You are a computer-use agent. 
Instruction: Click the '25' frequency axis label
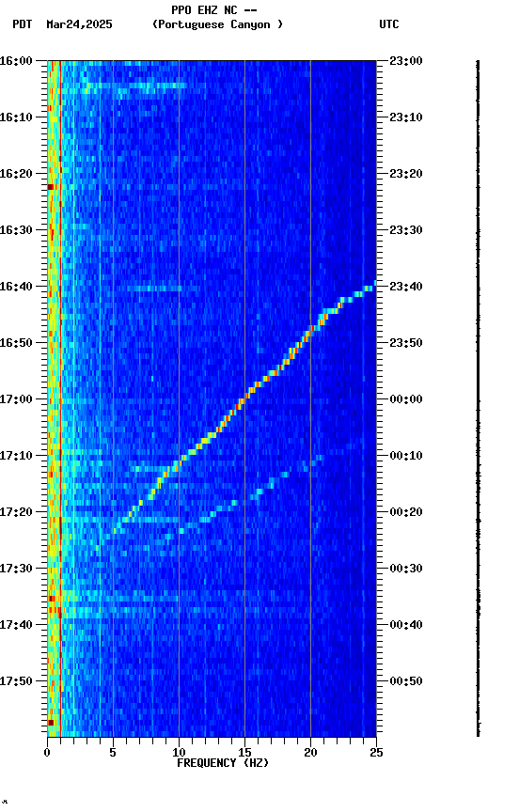click(x=376, y=753)
